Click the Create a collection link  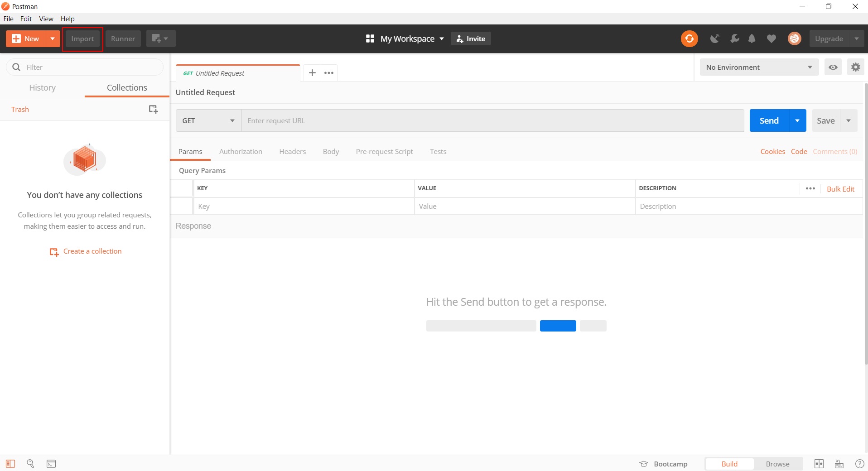86,251
